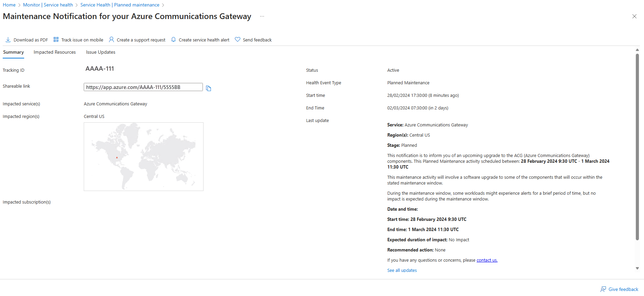Click the maintenance notification page title
644x296 pixels.
tap(127, 16)
